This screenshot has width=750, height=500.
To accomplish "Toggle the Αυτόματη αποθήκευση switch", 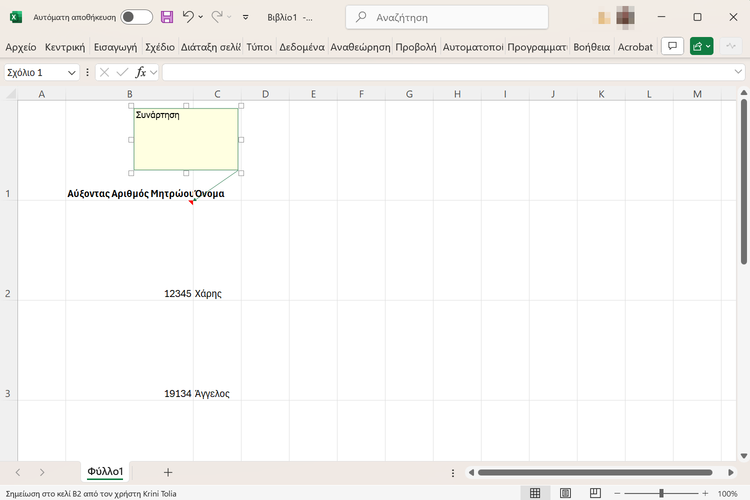I will click(x=137, y=17).
